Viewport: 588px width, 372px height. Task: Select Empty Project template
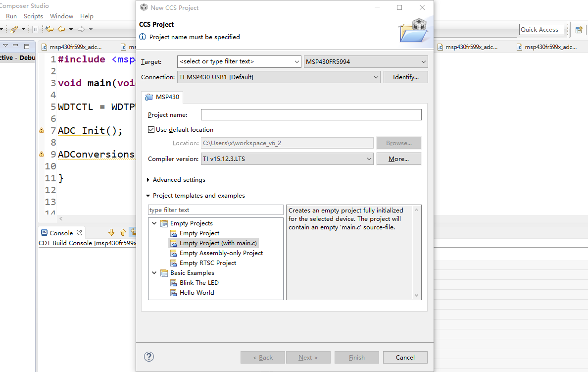[199, 233]
